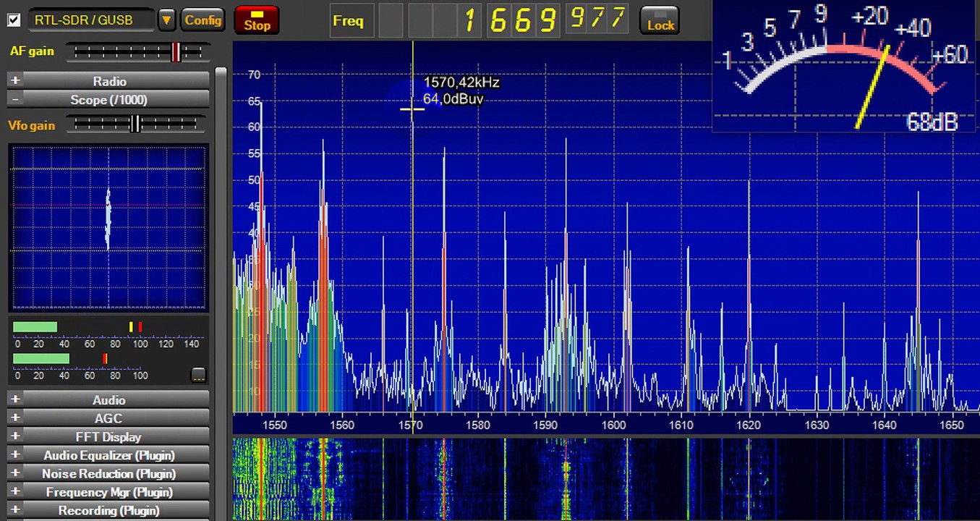Collapse the Scope (/1000) panel
Viewport: 980px width, 521px height.
point(108,100)
